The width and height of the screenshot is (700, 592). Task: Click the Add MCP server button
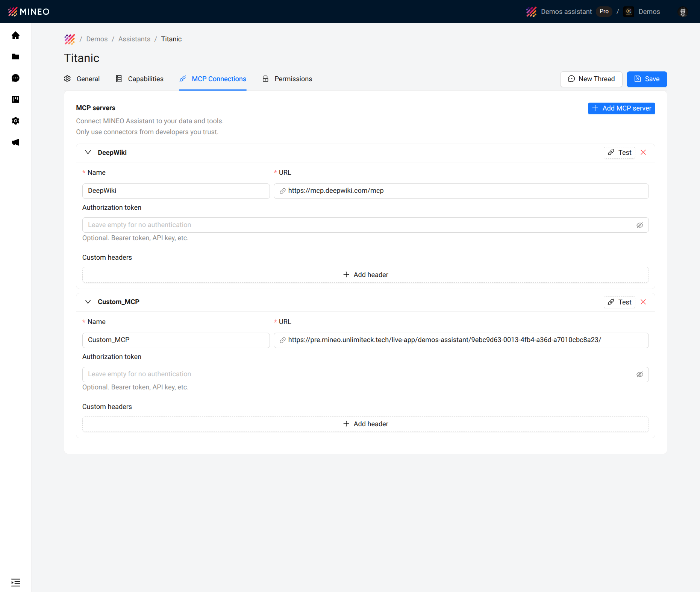pyautogui.click(x=621, y=108)
